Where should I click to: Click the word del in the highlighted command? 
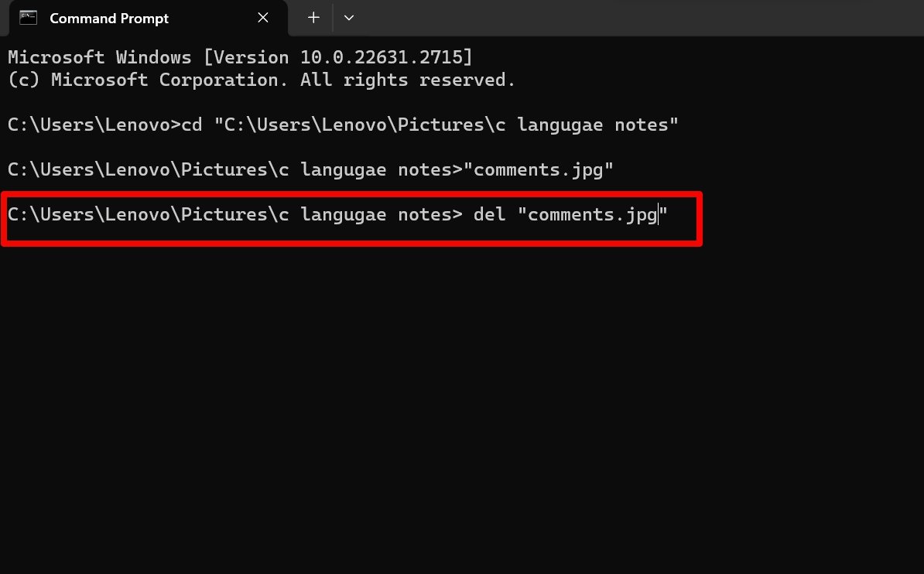pos(488,214)
